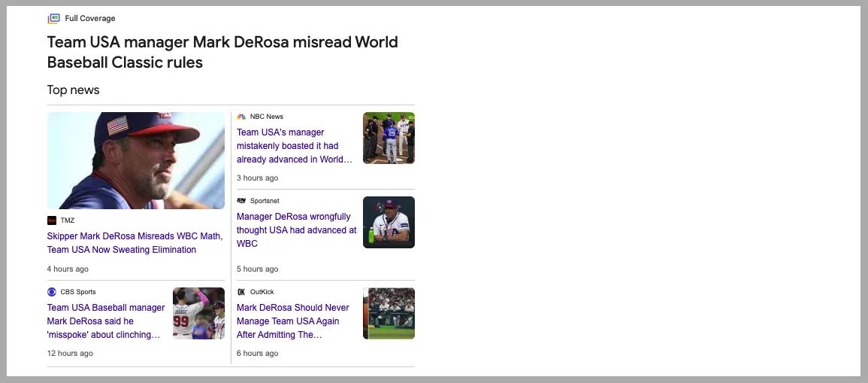The image size is (868, 383).
Task: Click the Sportsnet logo icon
Action: [241, 201]
